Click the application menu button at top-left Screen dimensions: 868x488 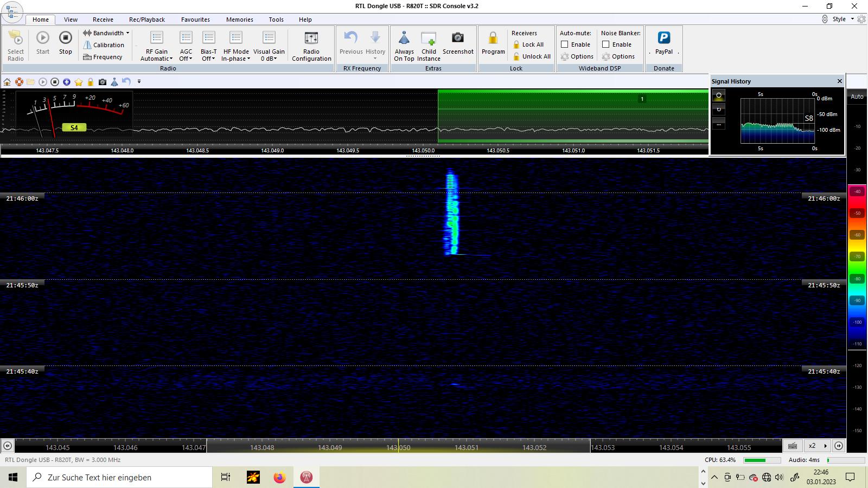[x=12, y=12]
